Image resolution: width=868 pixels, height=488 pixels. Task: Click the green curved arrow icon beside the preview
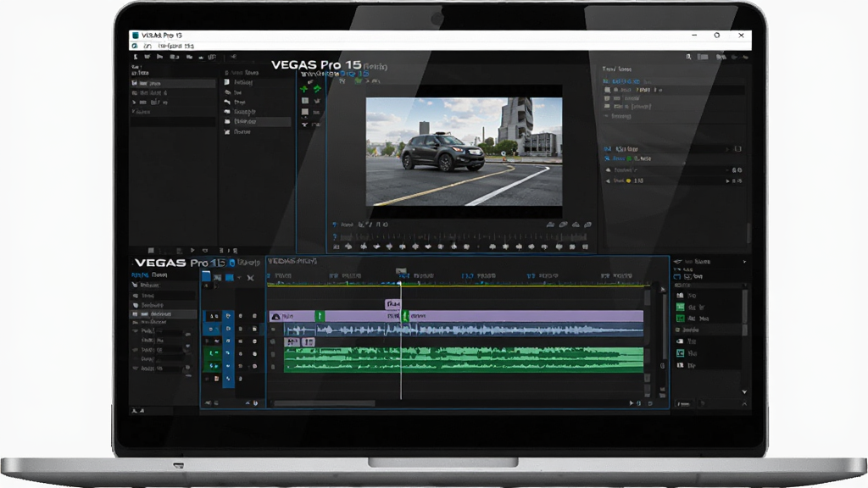click(317, 88)
